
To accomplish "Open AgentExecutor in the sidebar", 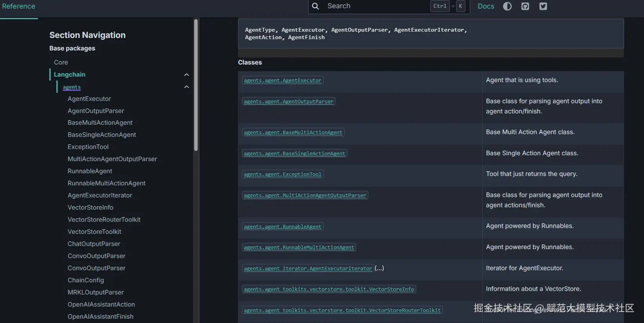I will (x=89, y=99).
